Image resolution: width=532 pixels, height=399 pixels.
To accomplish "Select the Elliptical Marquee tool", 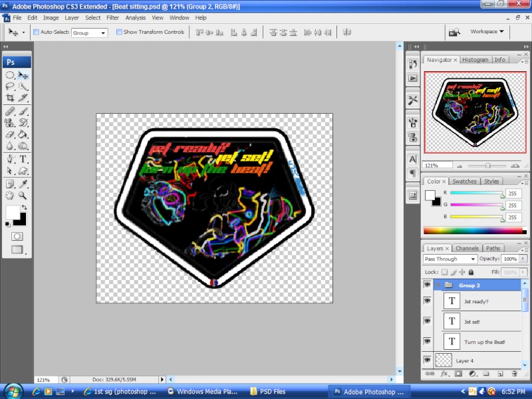I will pos(10,75).
